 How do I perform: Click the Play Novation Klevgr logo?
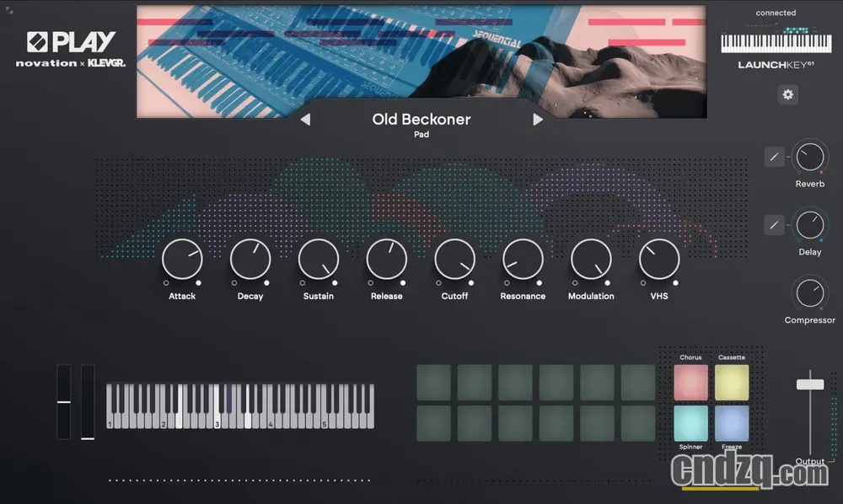pos(71,49)
